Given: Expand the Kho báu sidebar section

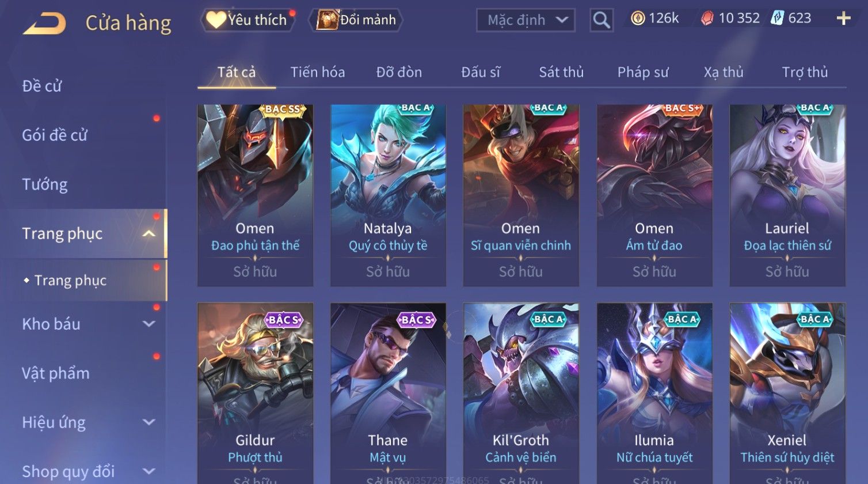Looking at the screenshot, I should point(149,324).
